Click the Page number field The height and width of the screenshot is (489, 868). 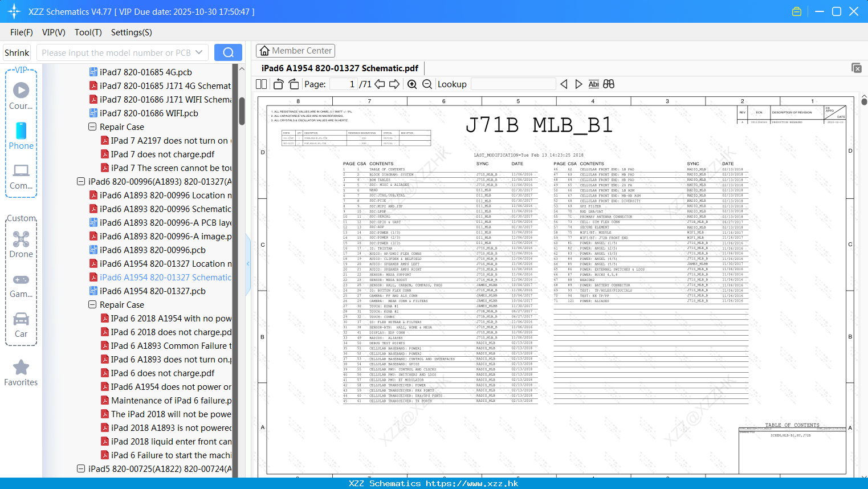pyautogui.click(x=344, y=84)
